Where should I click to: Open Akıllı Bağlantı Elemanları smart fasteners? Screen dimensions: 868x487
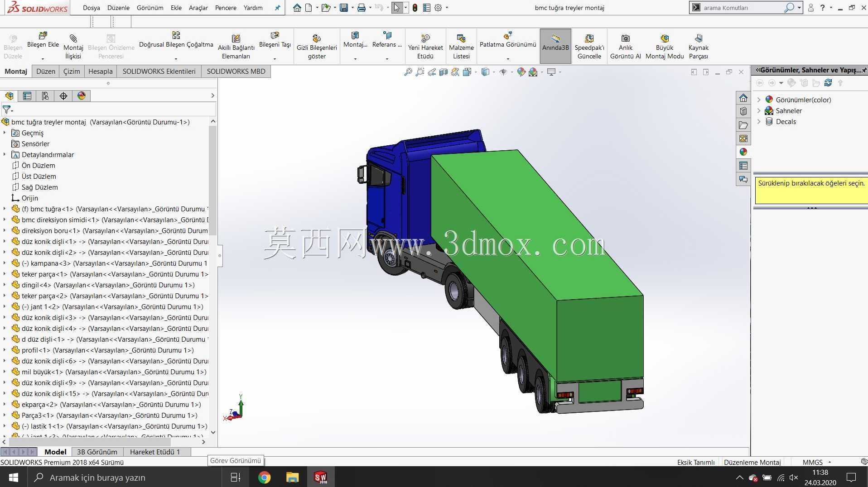point(236,46)
